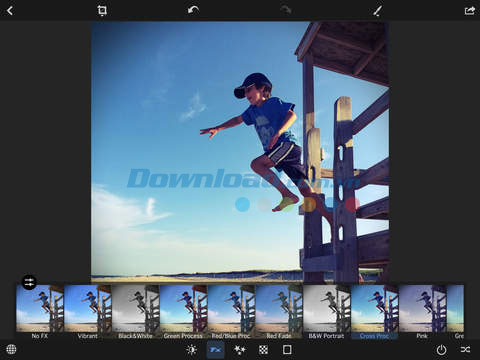The width and height of the screenshot is (480, 360).
Task: Apply the Black&White filter
Action: coord(135,312)
